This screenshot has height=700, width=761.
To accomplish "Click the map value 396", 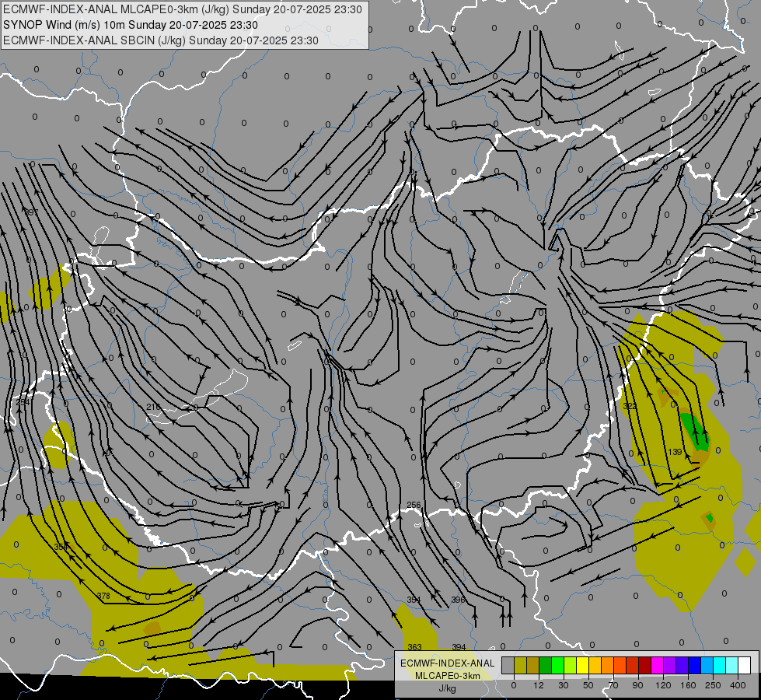I will point(458,600).
